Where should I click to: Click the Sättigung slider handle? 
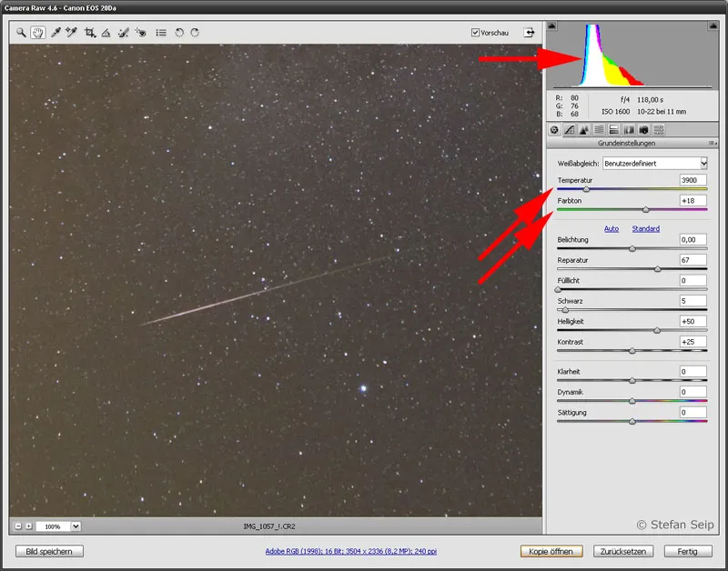pos(632,421)
